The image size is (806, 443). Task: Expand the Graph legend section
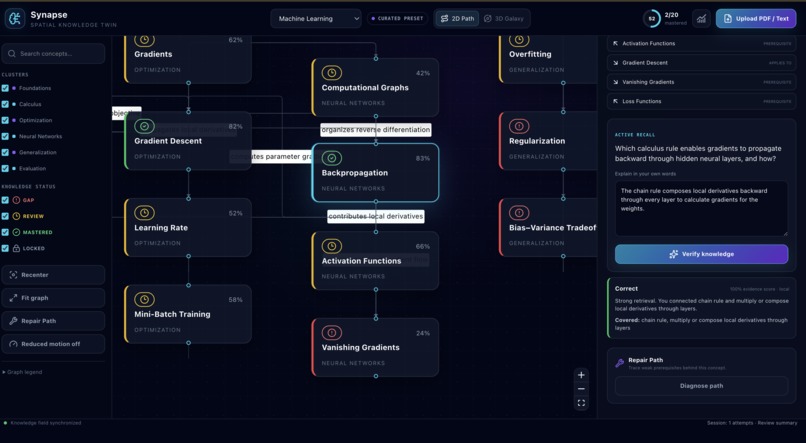[22, 372]
